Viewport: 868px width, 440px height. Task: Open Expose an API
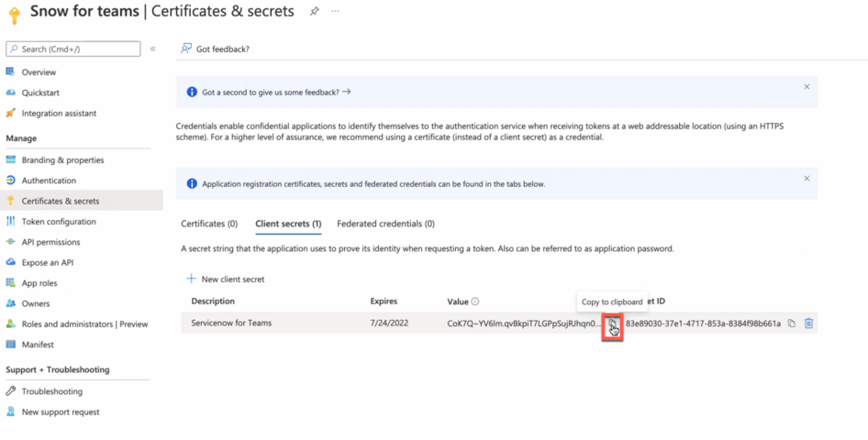(48, 262)
